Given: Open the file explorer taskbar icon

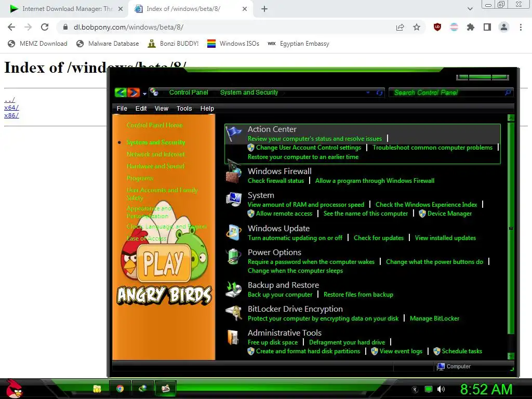Looking at the screenshot, I should 97,389.
